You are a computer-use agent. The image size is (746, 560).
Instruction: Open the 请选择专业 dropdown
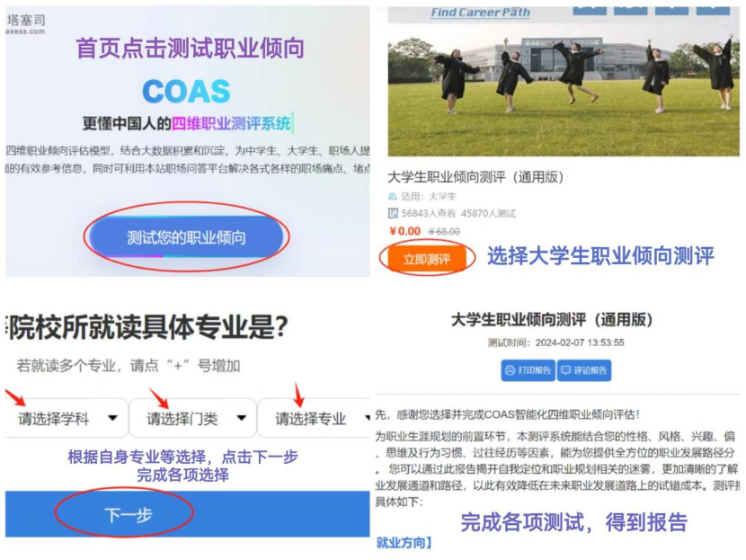pos(314,418)
